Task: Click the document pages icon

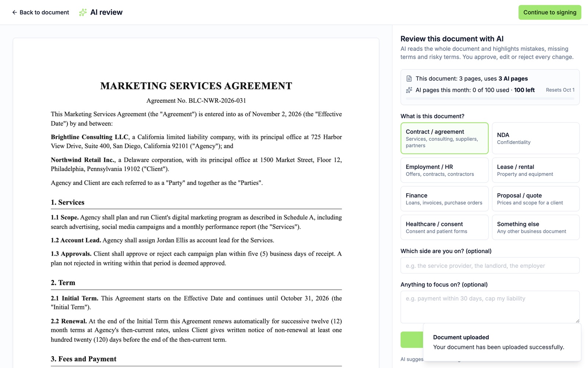Action: tap(409, 79)
